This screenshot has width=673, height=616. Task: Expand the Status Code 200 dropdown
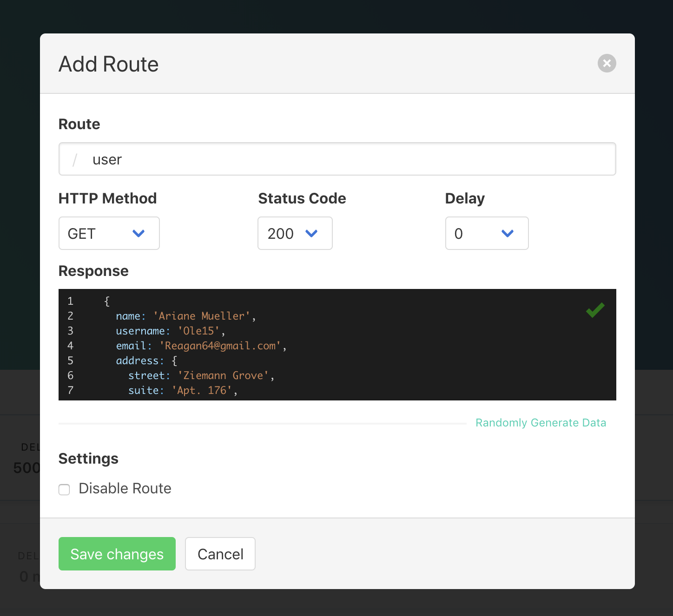click(x=295, y=233)
